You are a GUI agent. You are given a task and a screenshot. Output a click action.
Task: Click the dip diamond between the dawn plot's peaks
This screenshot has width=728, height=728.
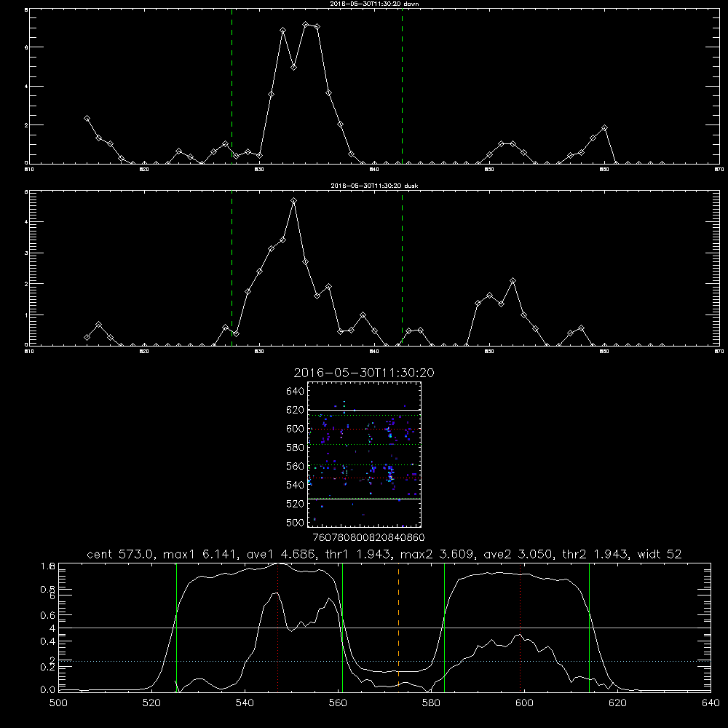[x=294, y=67]
